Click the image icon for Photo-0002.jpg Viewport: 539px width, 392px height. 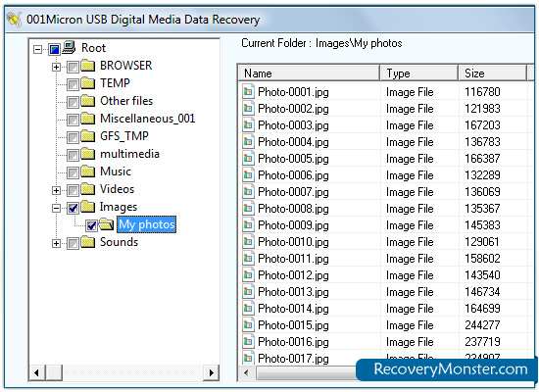248,109
